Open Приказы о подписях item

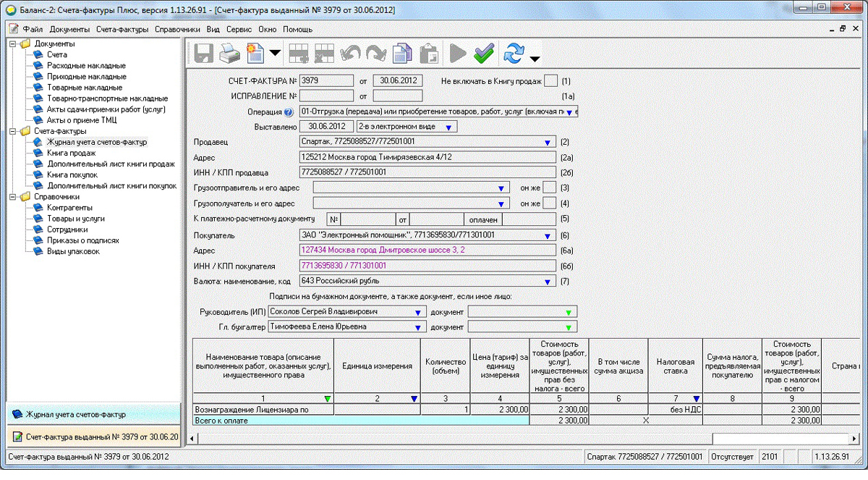pyautogui.click(x=83, y=240)
